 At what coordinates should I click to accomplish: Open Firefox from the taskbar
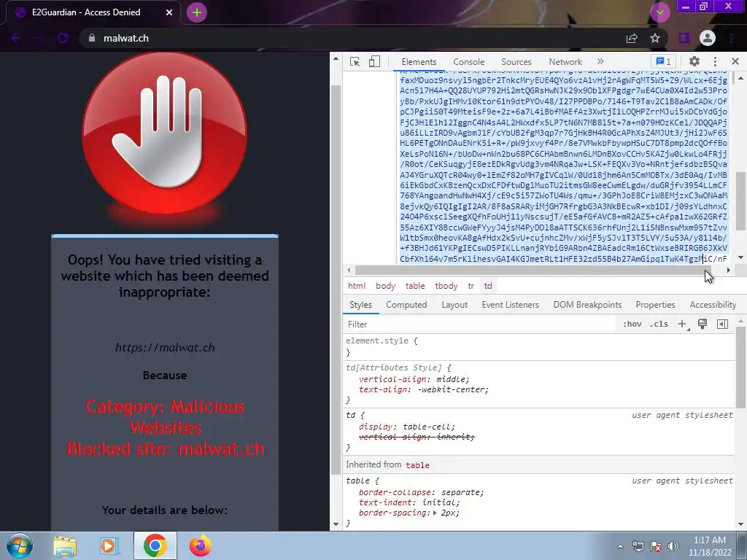200,545
